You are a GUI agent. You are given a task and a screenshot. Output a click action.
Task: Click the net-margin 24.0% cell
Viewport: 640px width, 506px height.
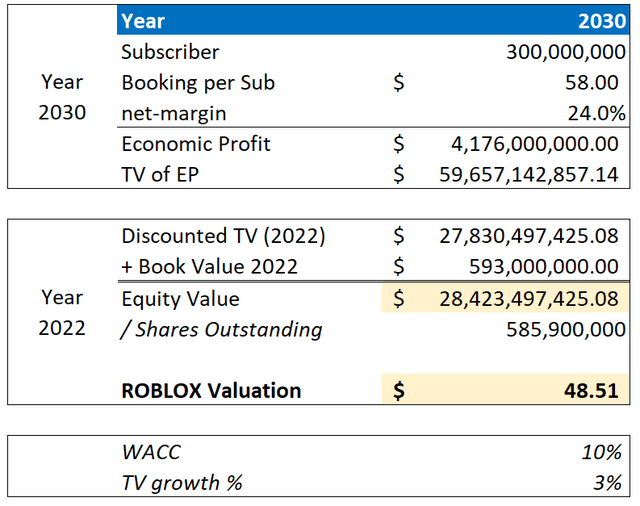pyautogui.click(x=601, y=113)
